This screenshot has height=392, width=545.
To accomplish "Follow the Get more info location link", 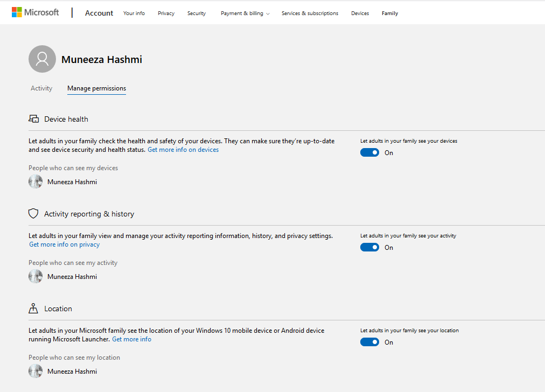I will (132, 339).
